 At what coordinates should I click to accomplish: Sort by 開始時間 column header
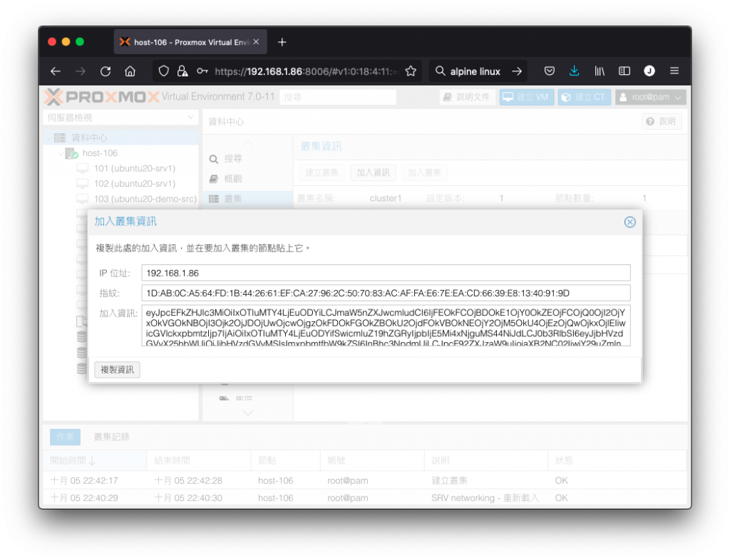click(95, 460)
